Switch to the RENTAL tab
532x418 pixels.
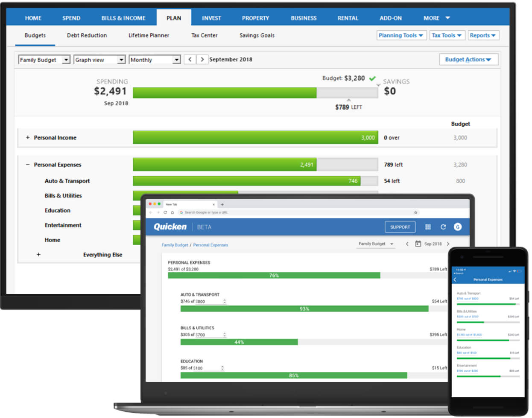pyautogui.click(x=348, y=18)
